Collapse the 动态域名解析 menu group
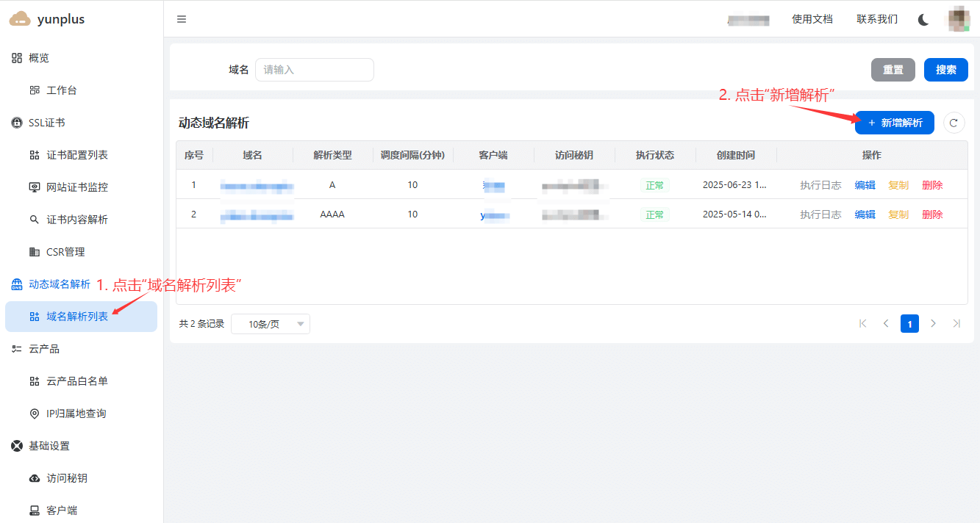The width and height of the screenshot is (980, 523). tap(59, 284)
